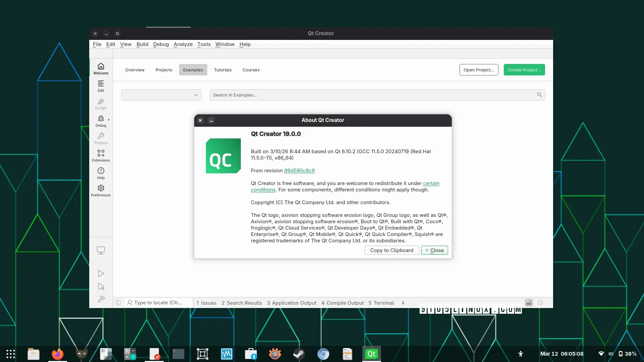Open the Extensions mode
This screenshot has height=362, width=644.
pos(101,156)
